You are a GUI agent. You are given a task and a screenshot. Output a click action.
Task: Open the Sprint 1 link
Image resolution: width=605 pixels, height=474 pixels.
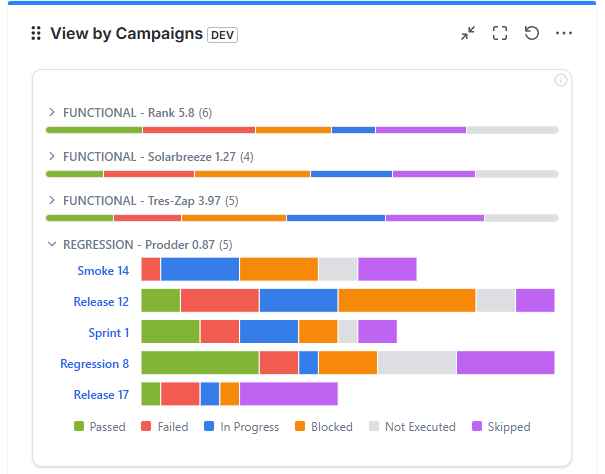point(108,333)
